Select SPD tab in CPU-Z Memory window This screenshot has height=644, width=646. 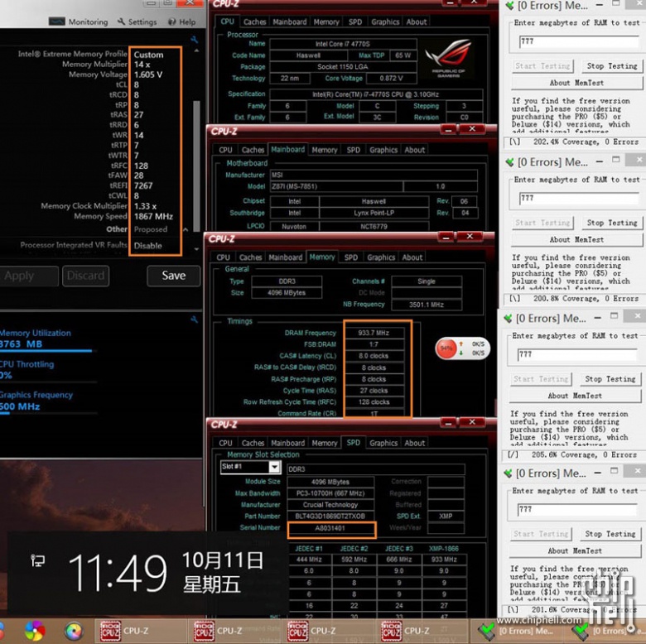tap(350, 257)
